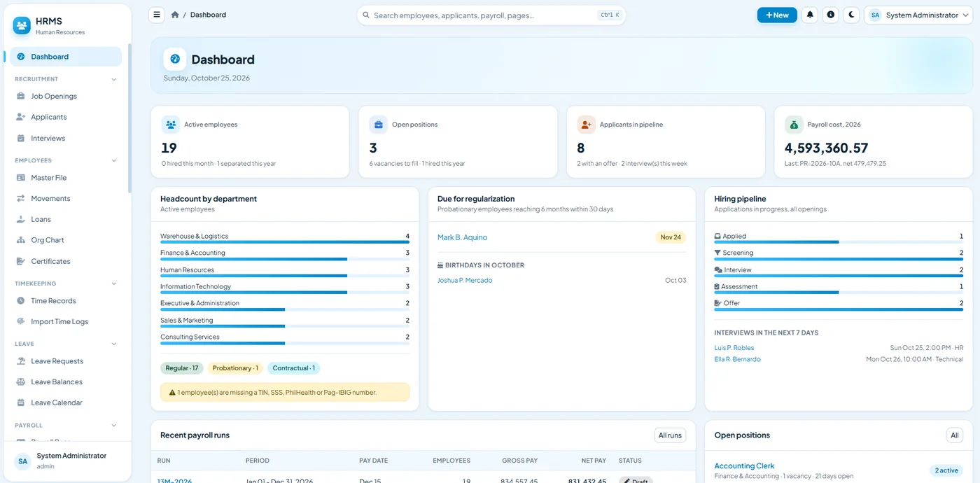Click the Warehouse & Logistics headcount bar
The image size is (980, 483).
pos(285,242)
